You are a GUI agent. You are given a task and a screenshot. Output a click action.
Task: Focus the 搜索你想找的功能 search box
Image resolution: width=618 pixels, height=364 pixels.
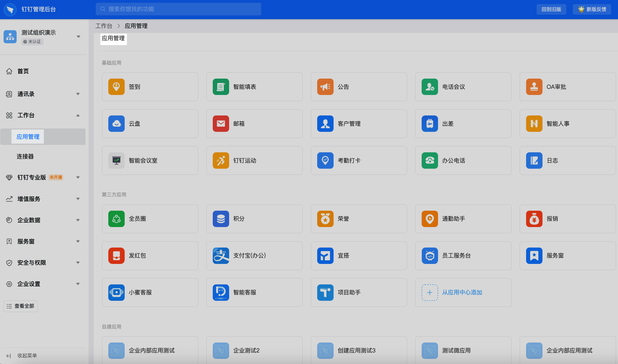point(178,9)
